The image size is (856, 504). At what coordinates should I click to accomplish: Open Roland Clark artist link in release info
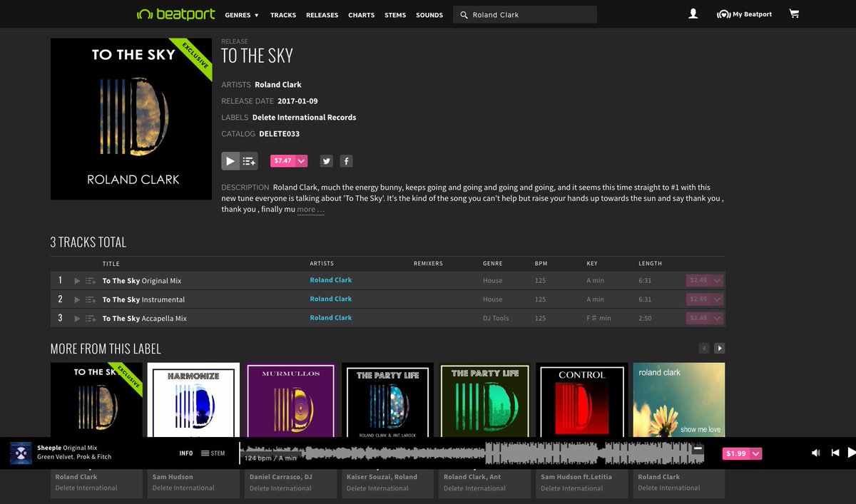pyautogui.click(x=278, y=85)
